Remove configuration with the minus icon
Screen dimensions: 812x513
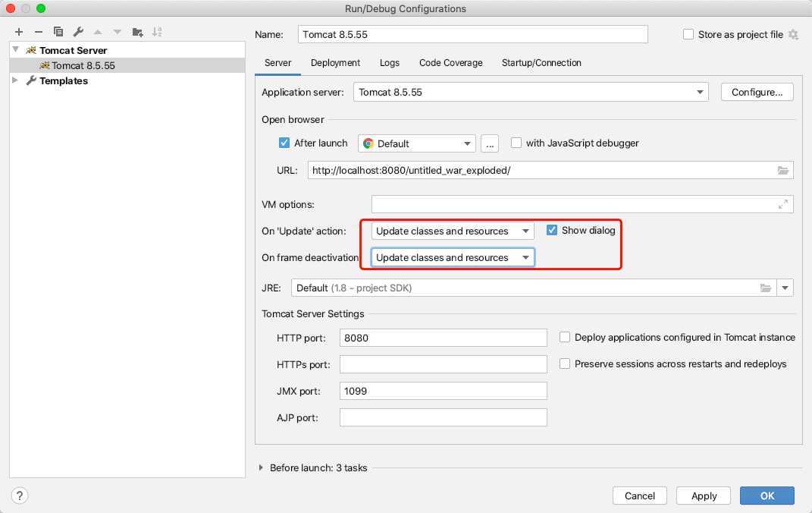39,32
